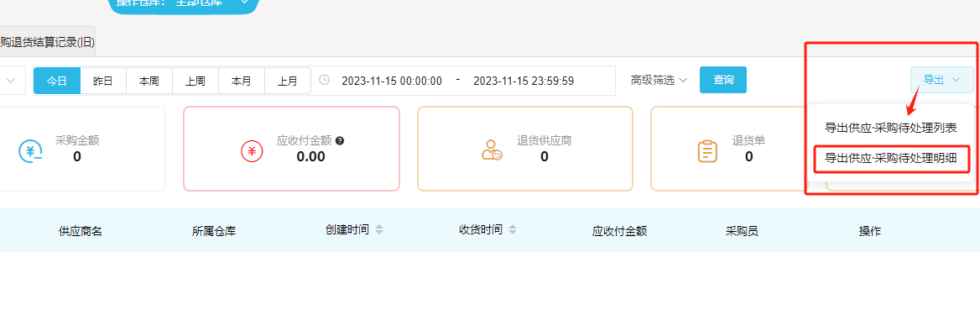Sort by 创建时间 using sort arrows
The height and width of the screenshot is (310, 980).
[378, 230]
